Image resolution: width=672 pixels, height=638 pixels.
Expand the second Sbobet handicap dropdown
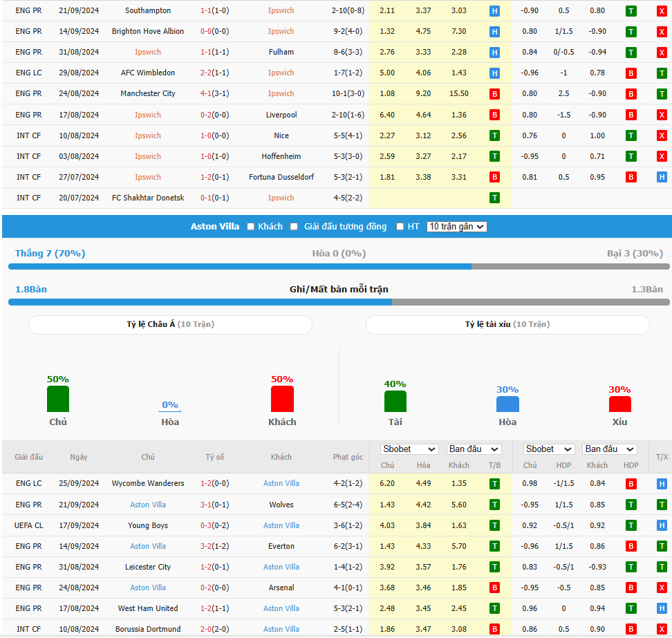(x=549, y=449)
